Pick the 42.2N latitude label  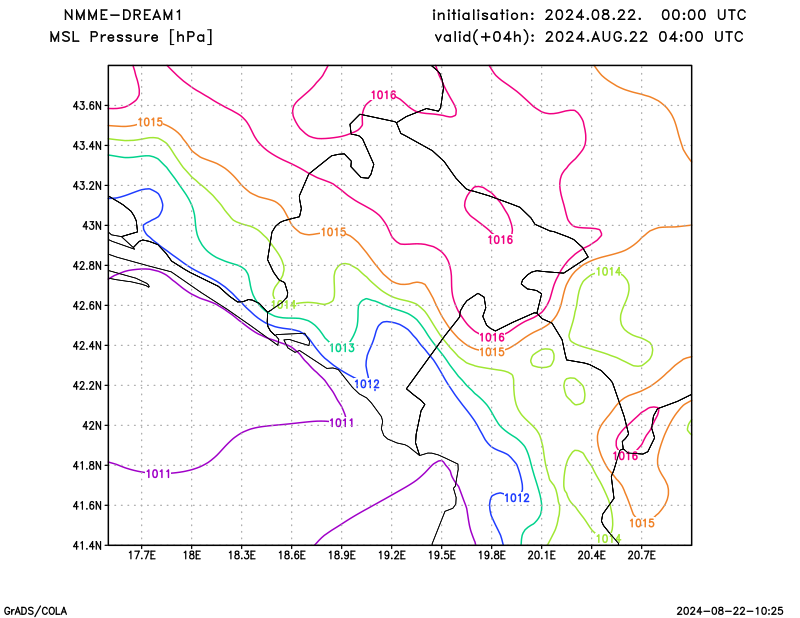87,385
